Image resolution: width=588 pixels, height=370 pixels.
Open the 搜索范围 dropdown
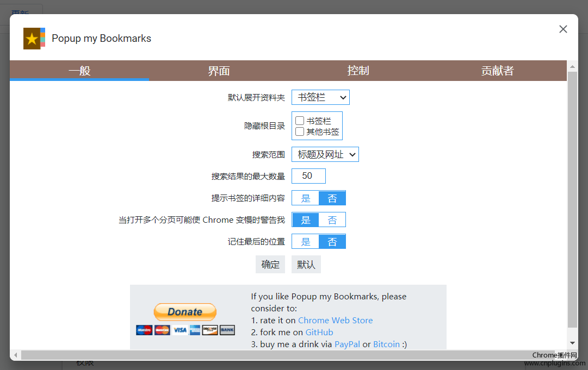tap(325, 154)
